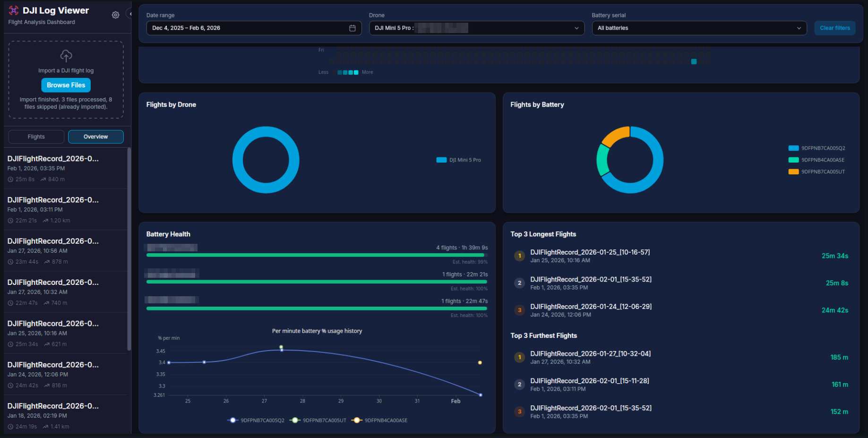Open the Battery serial dropdown showing All batteries

[699, 28]
